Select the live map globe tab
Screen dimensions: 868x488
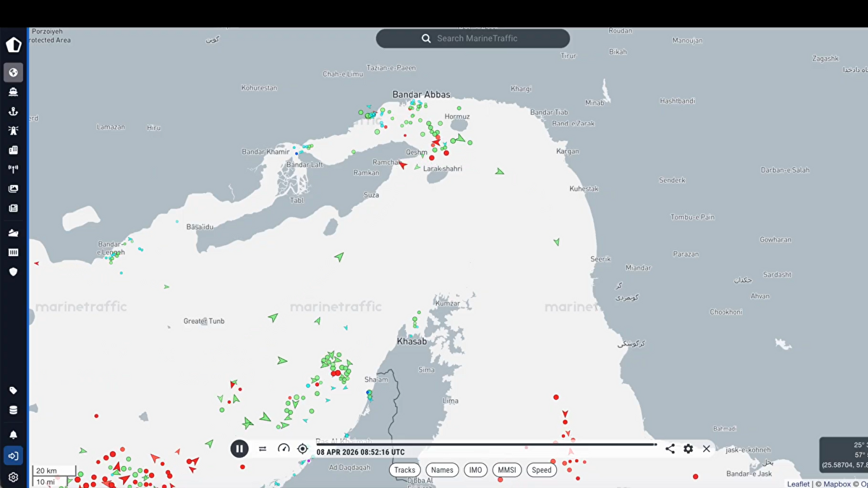coord(13,72)
